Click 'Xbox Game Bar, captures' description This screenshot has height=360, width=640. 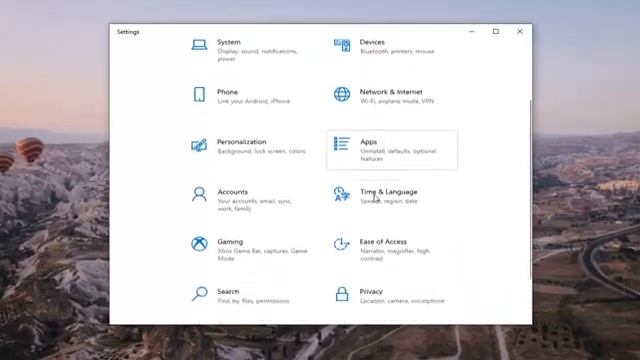[262, 255]
